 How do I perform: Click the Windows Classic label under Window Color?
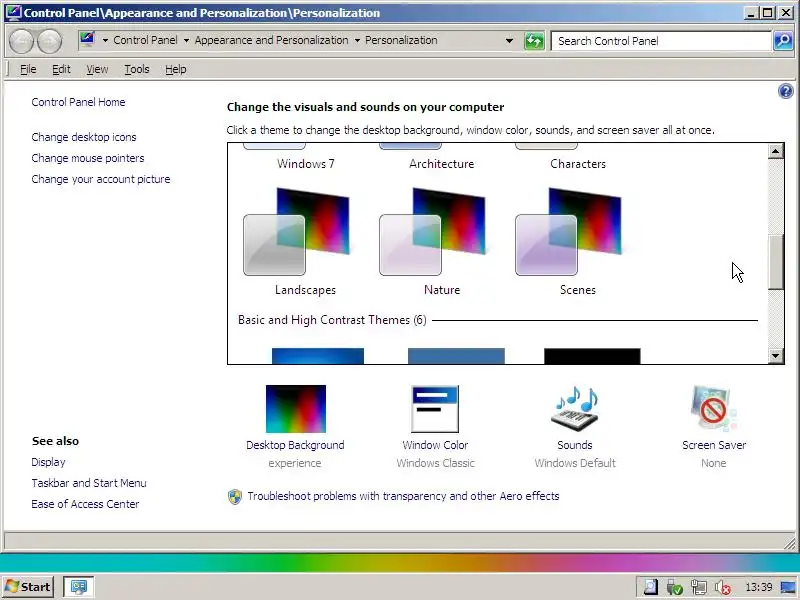coord(435,463)
